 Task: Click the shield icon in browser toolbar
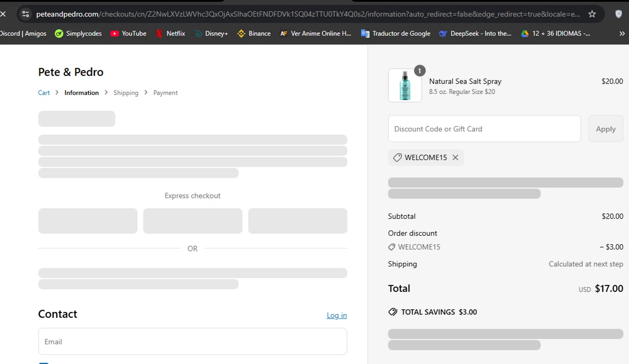[x=618, y=14]
